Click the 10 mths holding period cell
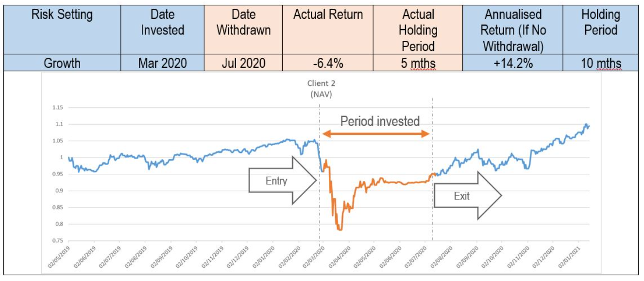The width and height of the screenshot is (644, 281). (601, 63)
